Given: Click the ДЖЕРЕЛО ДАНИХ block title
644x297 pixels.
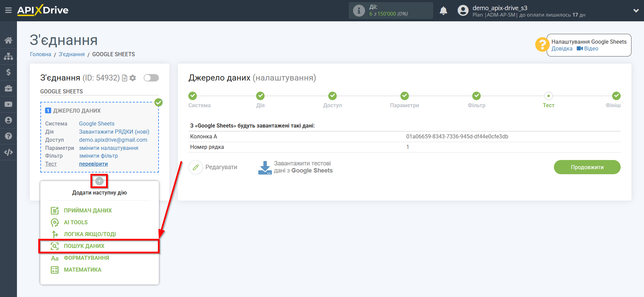Looking at the screenshot, I should click(77, 111).
